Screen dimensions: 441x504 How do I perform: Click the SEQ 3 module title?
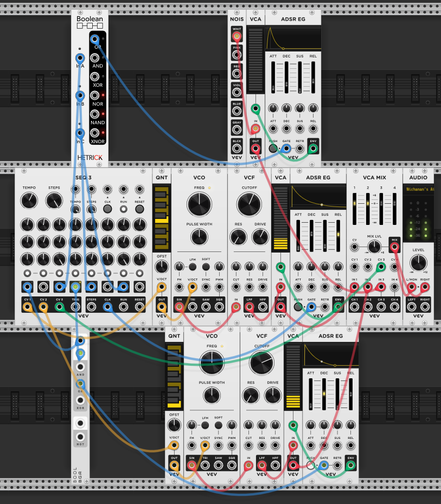pos(84,177)
